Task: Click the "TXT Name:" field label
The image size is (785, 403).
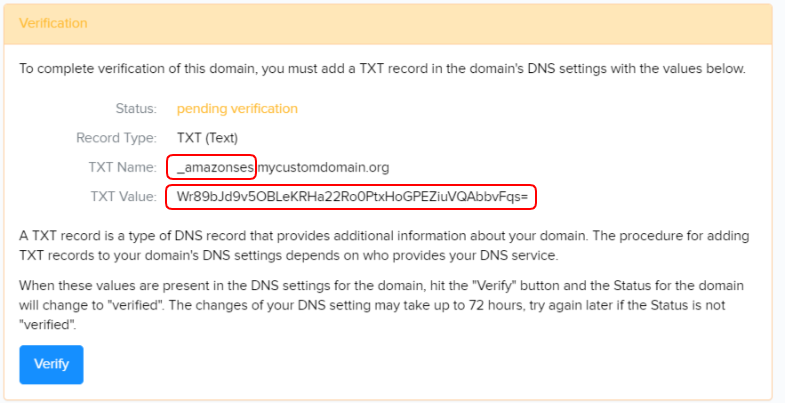Action: tap(122, 167)
